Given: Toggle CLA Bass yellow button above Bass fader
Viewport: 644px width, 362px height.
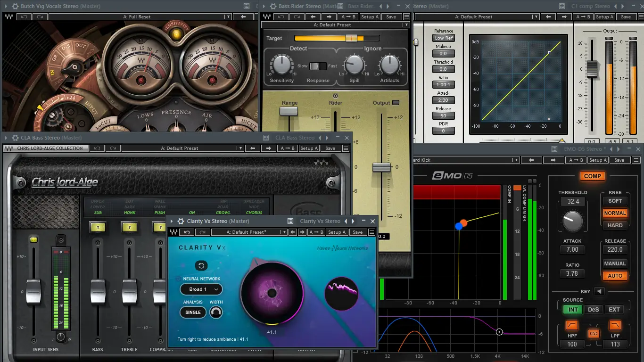Looking at the screenshot, I should click(98, 227).
